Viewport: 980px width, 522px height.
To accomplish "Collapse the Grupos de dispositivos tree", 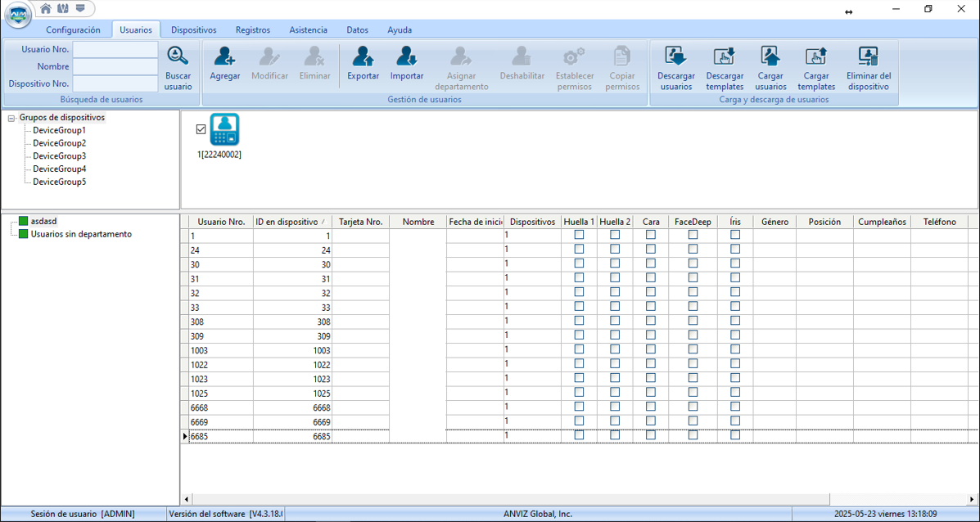I will pyautogui.click(x=11, y=118).
